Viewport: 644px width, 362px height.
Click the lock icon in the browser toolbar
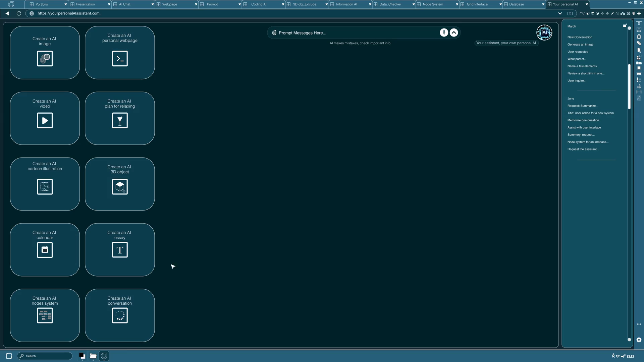pyautogui.click(x=617, y=13)
